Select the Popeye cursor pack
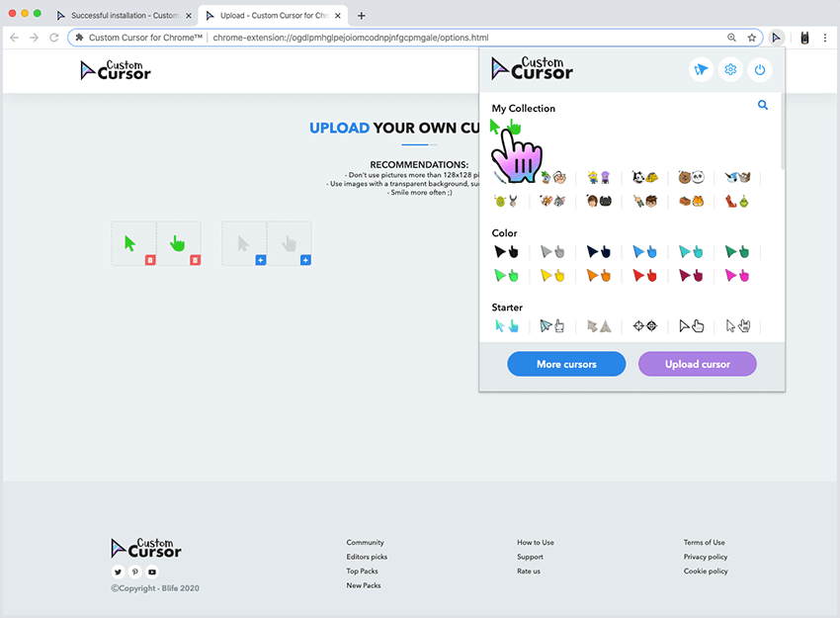 pyautogui.click(x=552, y=177)
